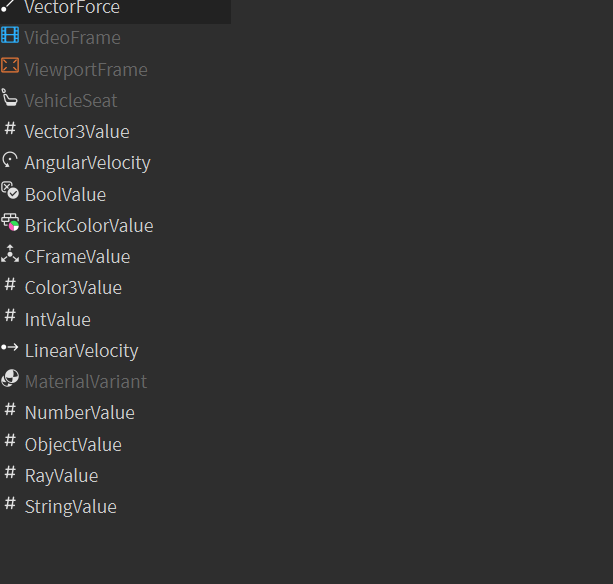Select the VectorForce list entry

coord(72,8)
